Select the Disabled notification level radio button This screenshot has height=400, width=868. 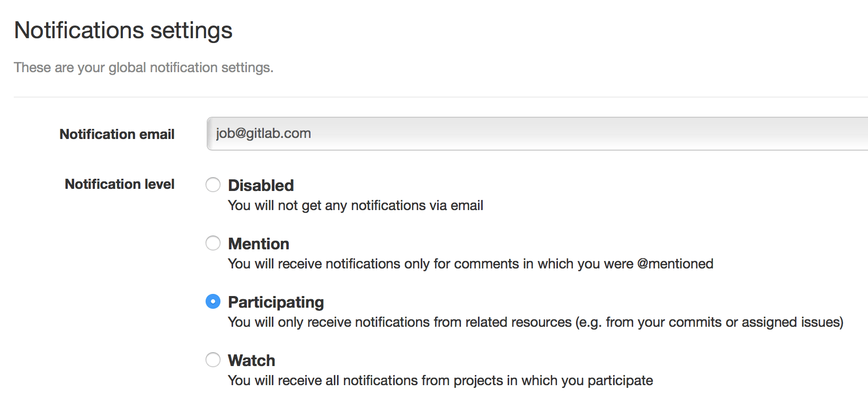213,185
